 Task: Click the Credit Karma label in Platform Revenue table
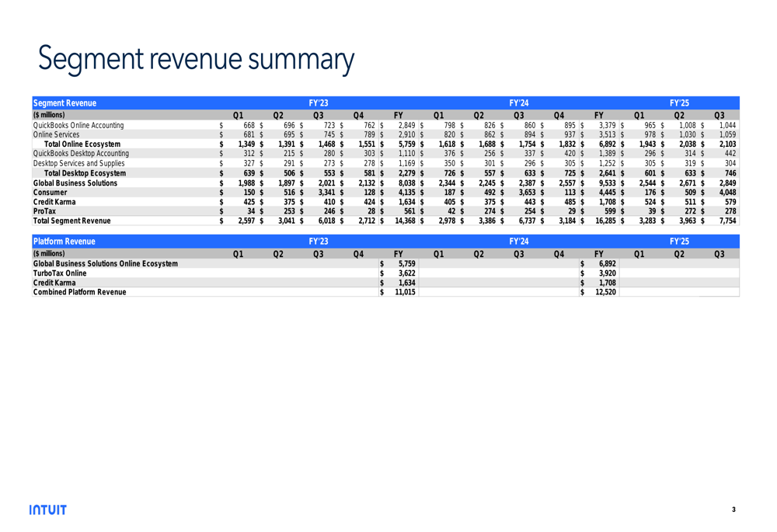tap(54, 283)
